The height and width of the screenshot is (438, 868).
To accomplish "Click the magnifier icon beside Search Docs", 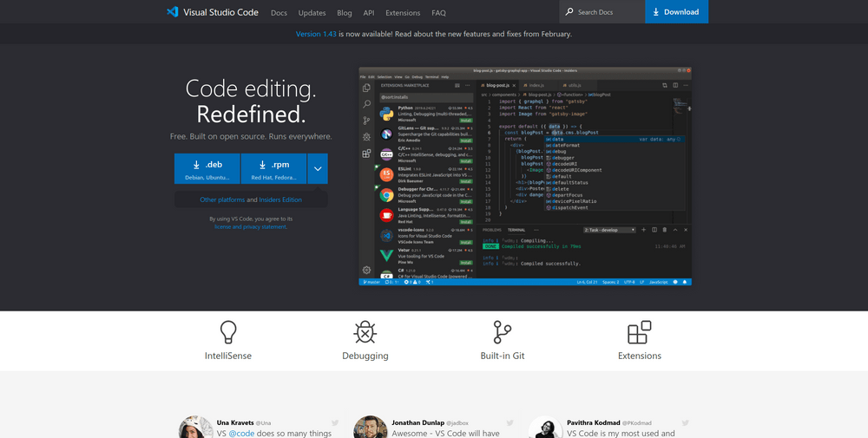I will pyautogui.click(x=569, y=11).
